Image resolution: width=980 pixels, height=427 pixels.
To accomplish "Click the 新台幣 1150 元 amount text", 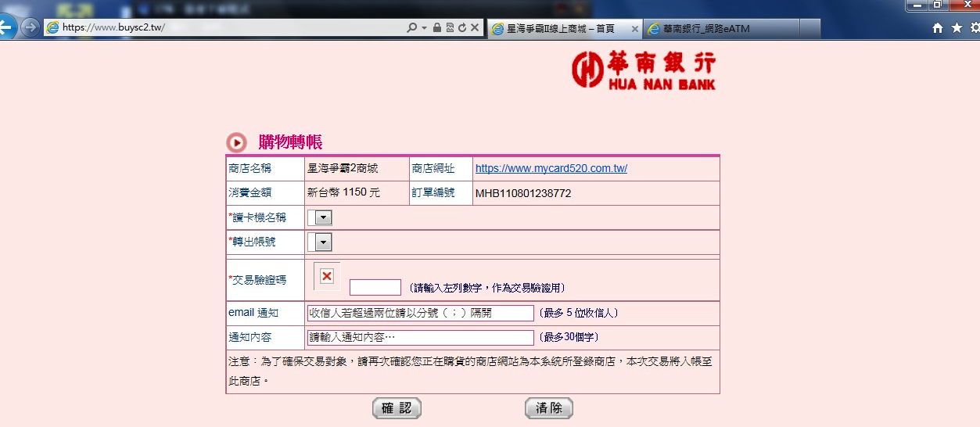I will coord(343,192).
